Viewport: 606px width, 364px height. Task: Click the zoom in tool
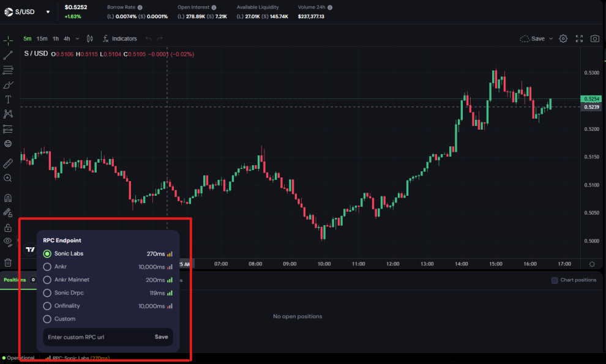(x=8, y=178)
